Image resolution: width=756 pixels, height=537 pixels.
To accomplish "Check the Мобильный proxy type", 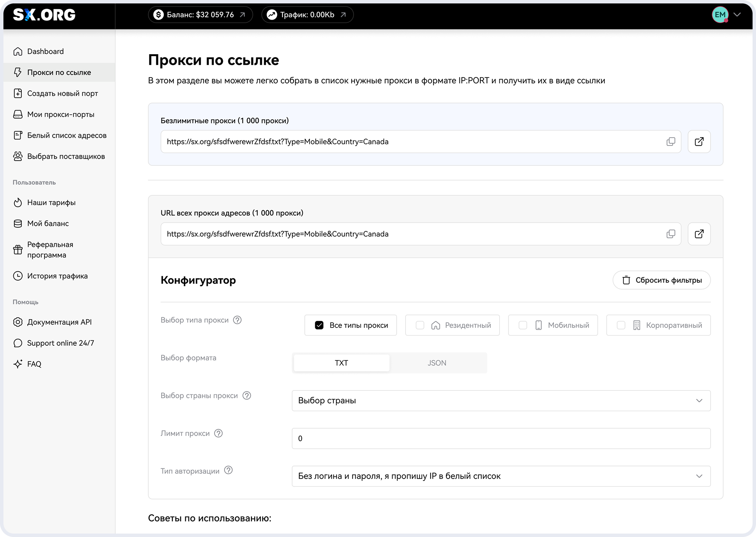I will click(523, 325).
